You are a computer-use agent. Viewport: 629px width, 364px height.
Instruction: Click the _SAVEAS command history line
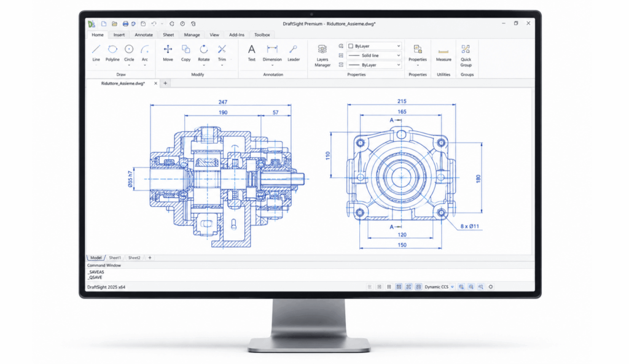coord(96,272)
